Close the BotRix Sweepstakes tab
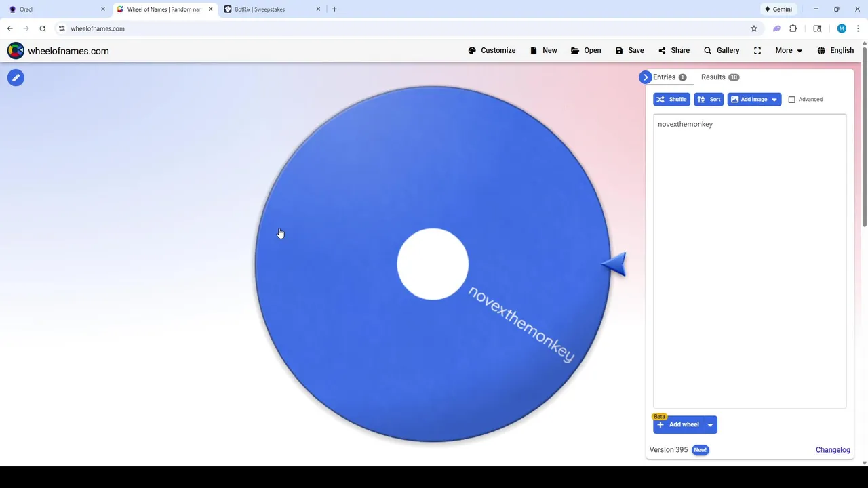Viewport: 868px width, 488px height. 318,9
